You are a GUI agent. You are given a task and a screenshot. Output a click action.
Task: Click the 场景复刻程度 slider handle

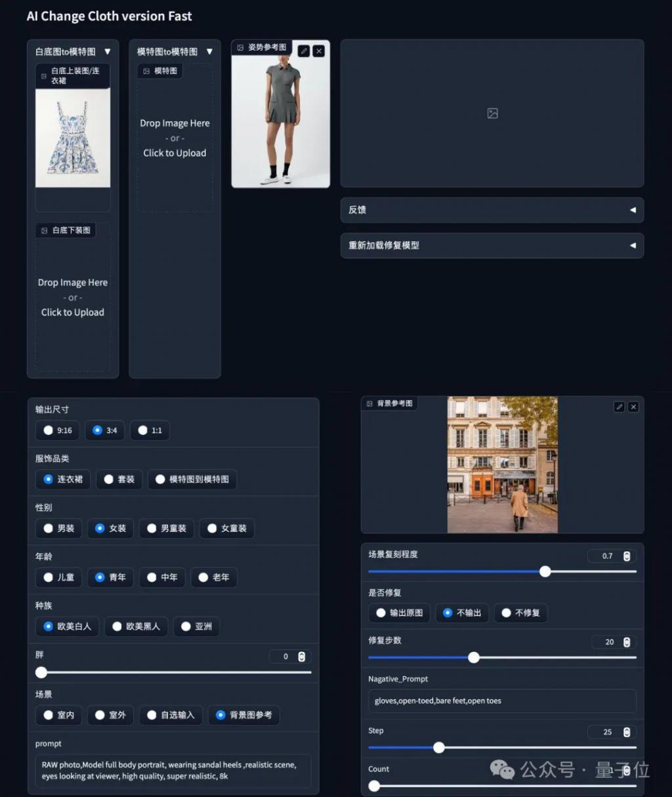click(545, 571)
